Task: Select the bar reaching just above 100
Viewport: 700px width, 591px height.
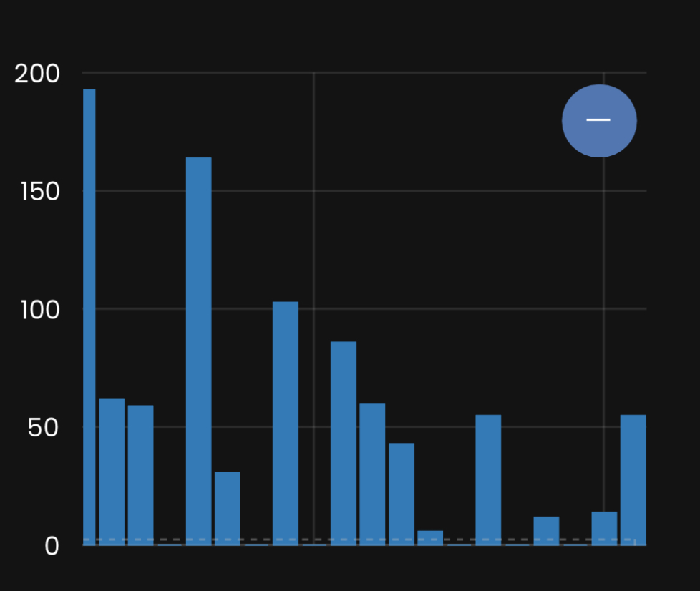Action: [286, 424]
